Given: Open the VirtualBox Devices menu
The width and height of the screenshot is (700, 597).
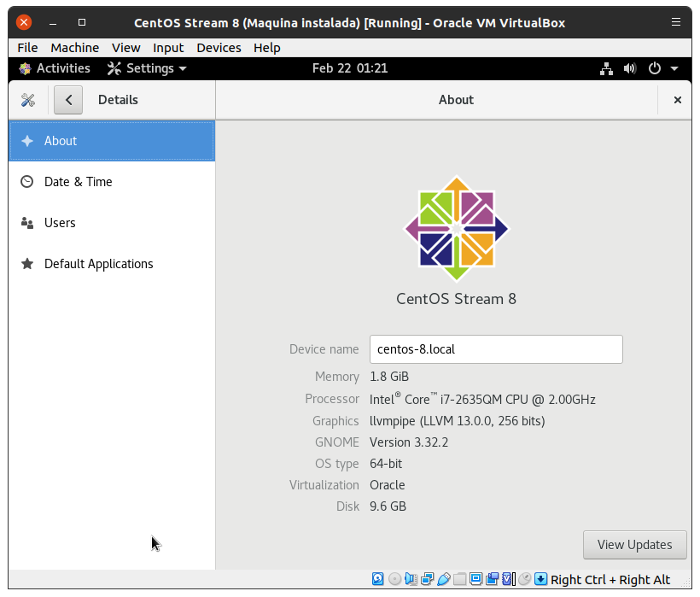Looking at the screenshot, I should (x=219, y=48).
